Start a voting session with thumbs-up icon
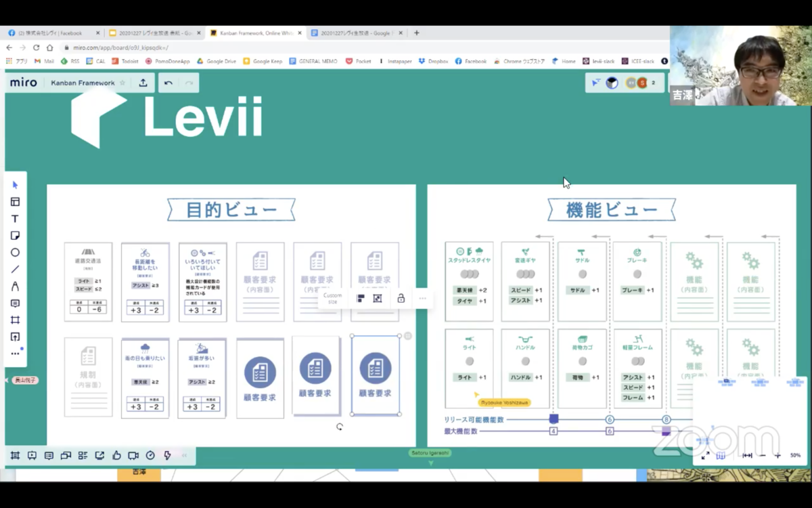Screen dimensions: 812x508 (x=116, y=456)
